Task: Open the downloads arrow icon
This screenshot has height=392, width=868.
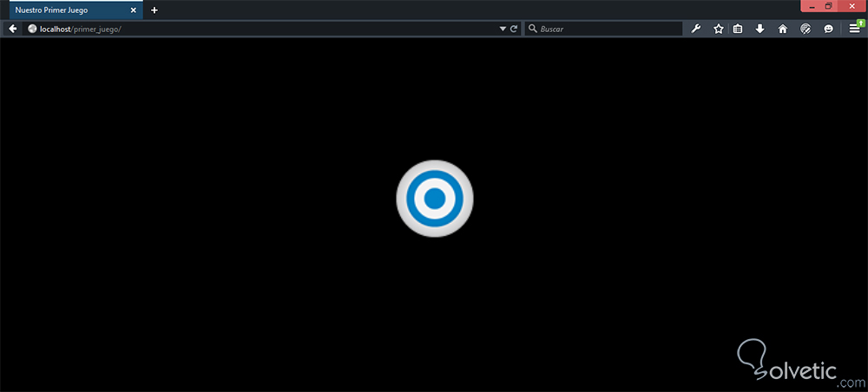Action: [760, 29]
